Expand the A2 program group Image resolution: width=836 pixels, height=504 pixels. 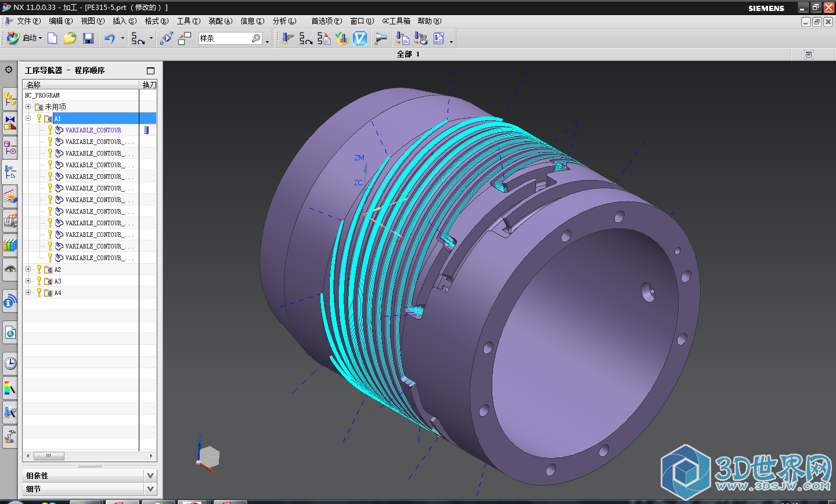[28, 269]
